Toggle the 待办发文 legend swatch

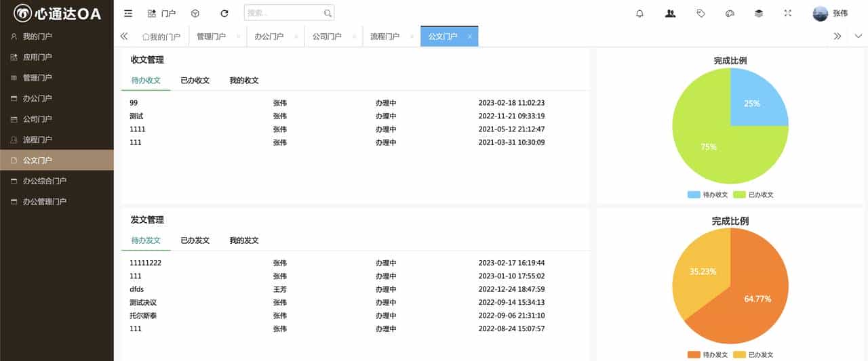pyautogui.click(x=694, y=355)
